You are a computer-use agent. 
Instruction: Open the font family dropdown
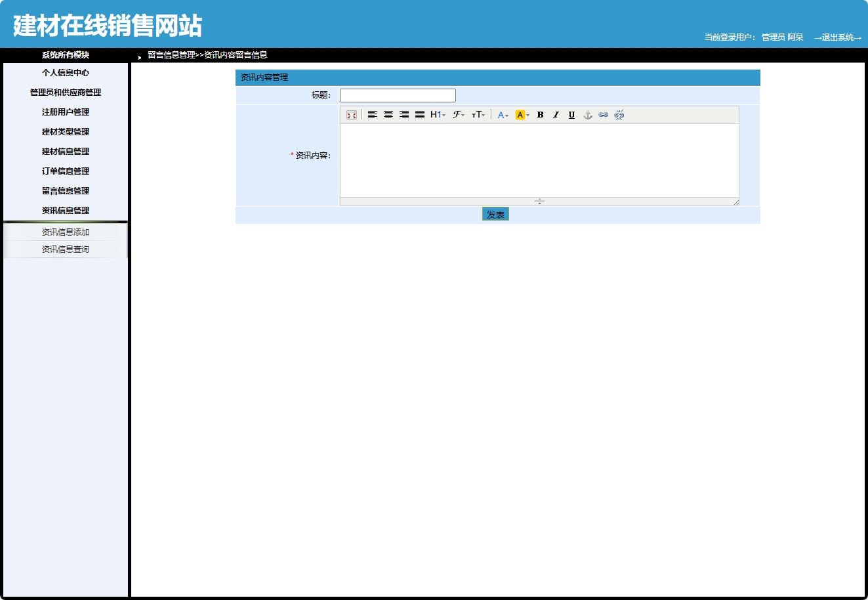457,115
